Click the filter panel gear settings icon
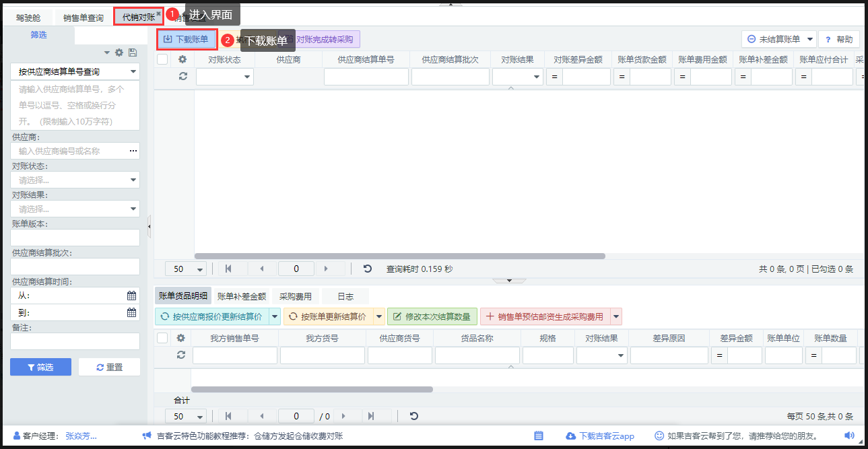This screenshot has height=449, width=868. [119, 53]
